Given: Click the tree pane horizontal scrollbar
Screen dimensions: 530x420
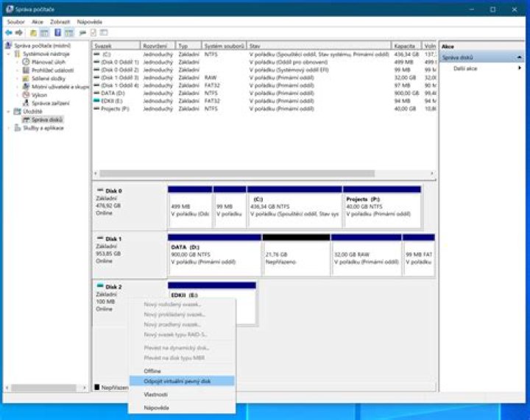Looking at the screenshot, I should point(44,388).
